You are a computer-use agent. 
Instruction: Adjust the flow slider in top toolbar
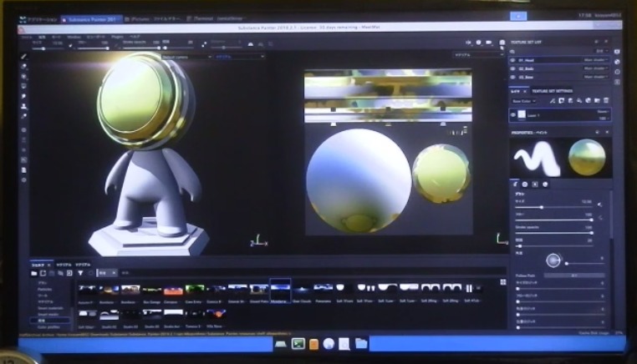pos(94,48)
